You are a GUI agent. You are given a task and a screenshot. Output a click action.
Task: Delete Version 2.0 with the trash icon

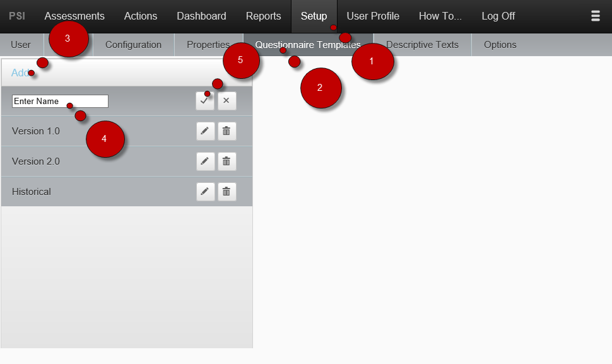(227, 161)
